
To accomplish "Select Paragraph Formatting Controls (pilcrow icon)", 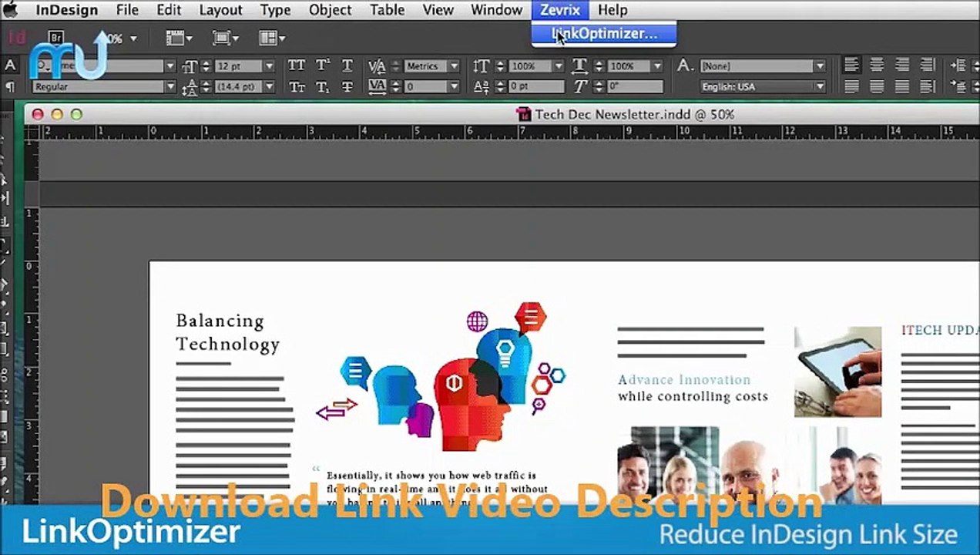I will point(11,86).
